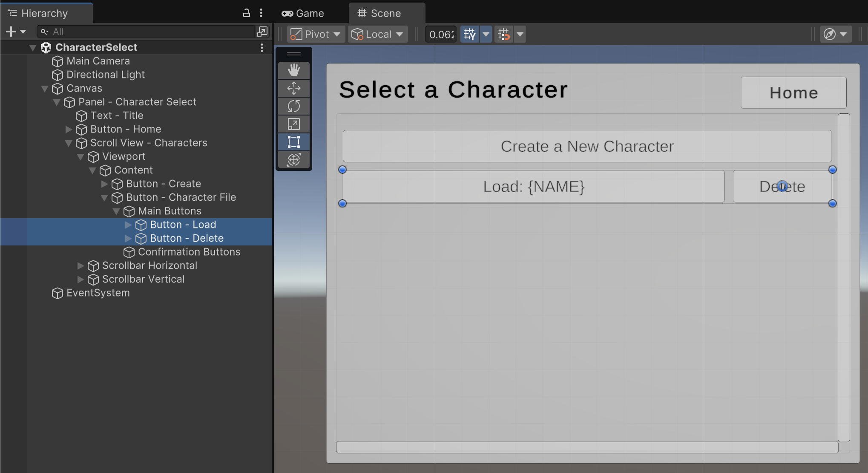Select the Move tool
This screenshot has height=473, width=868.
(293, 88)
